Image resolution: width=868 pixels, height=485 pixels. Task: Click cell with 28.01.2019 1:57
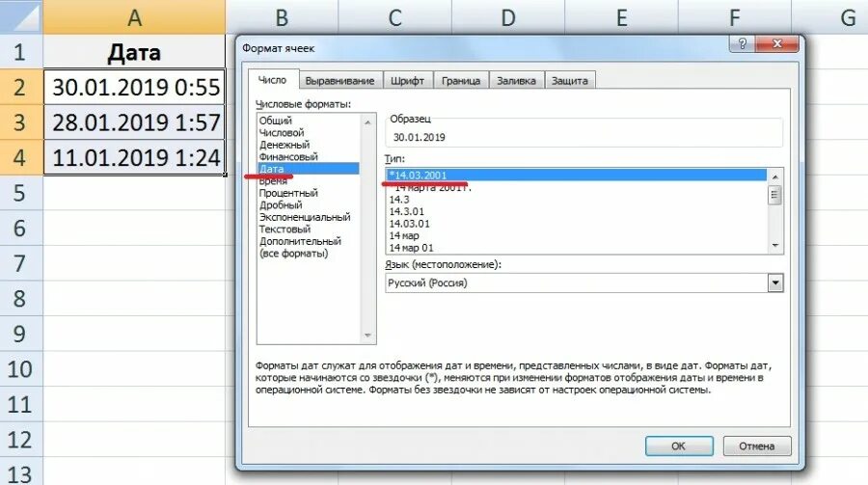[134, 122]
